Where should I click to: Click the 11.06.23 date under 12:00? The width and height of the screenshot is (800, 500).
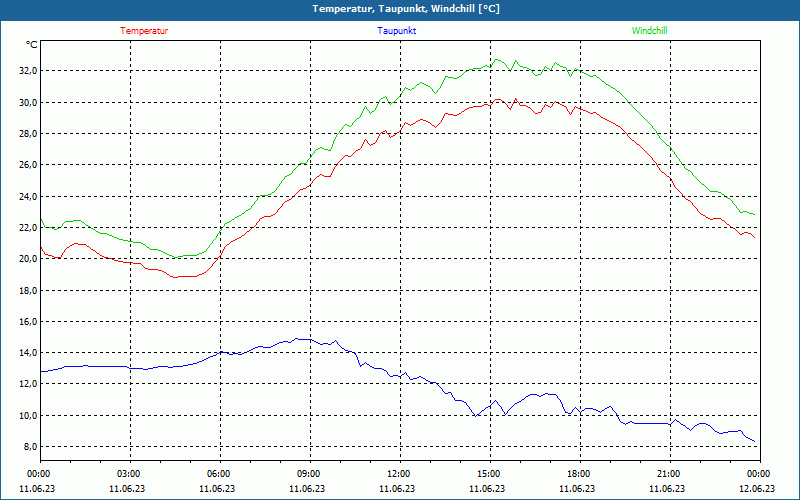[x=397, y=488]
